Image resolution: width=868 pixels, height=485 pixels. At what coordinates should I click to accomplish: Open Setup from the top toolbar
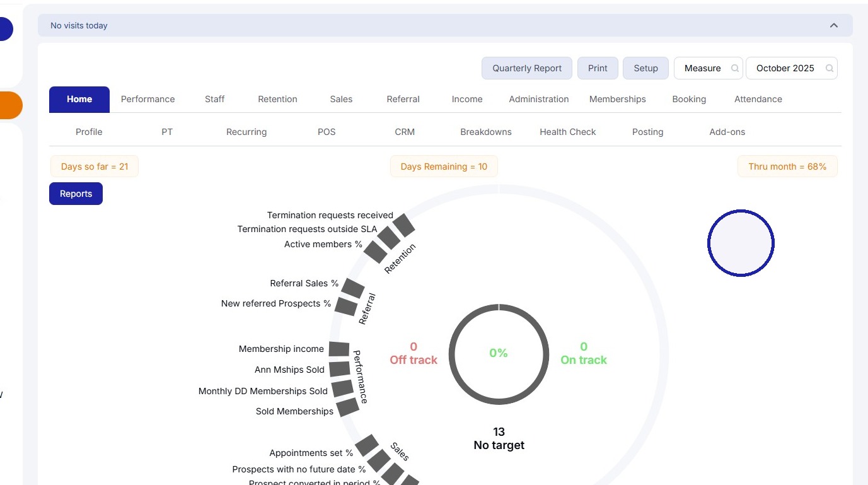(645, 68)
